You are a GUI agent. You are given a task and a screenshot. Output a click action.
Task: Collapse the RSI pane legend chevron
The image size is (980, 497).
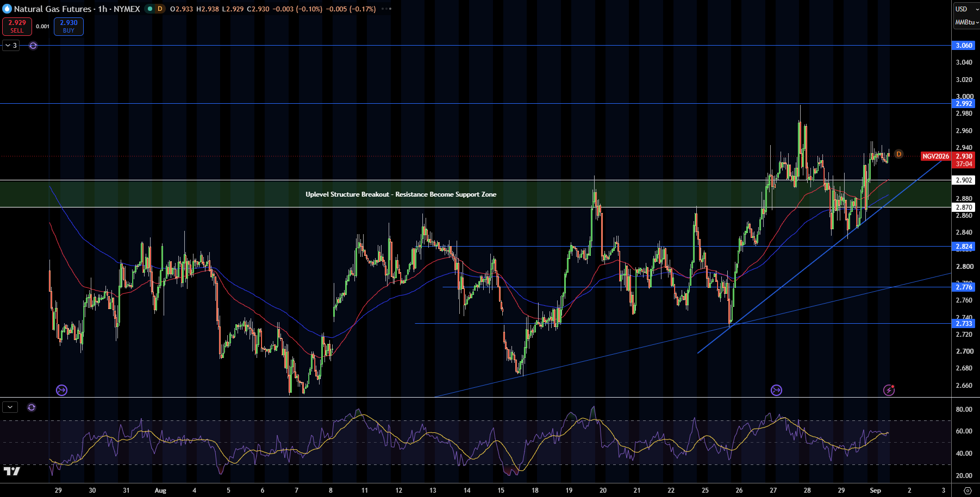[10, 407]
